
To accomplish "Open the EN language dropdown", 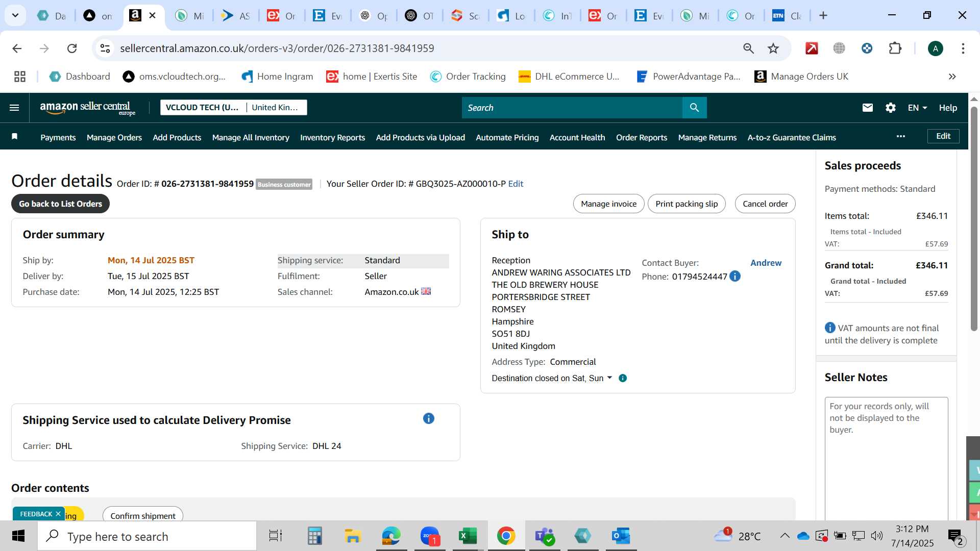I will pyautogui.click(x=917, y=108).
